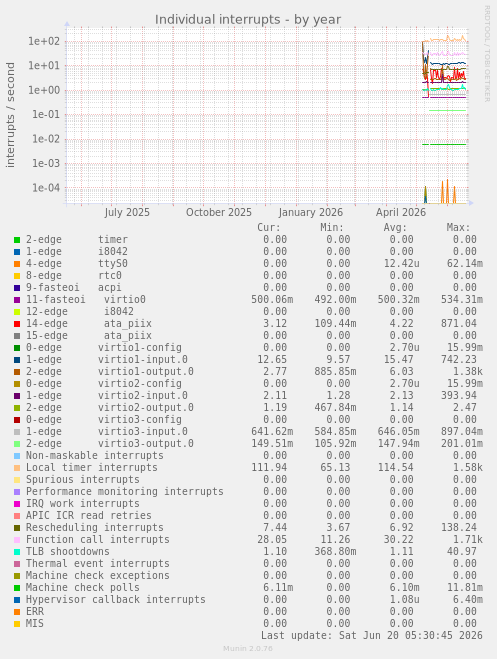Click the April 2026 axis label
497x659 pixels.
tap(401, 212)
